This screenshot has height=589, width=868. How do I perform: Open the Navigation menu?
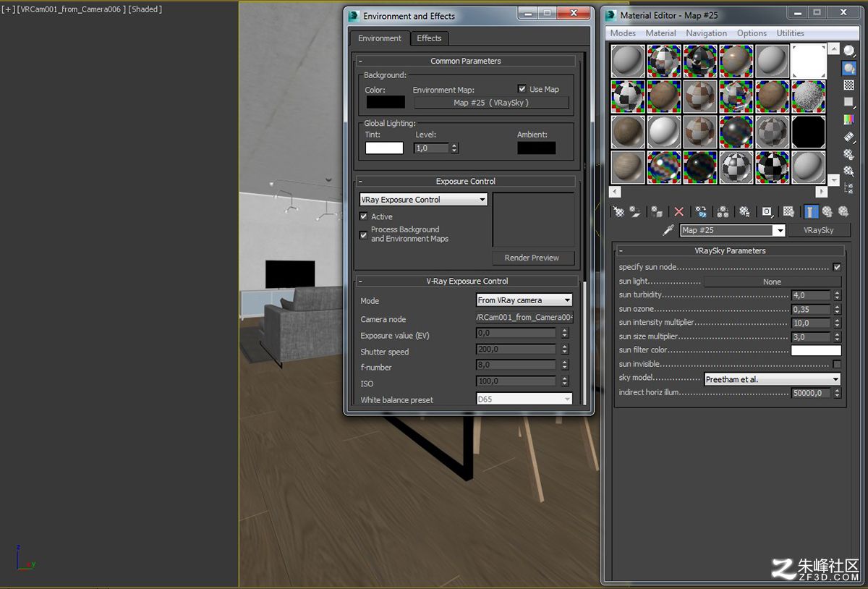pyautogui.click(x=706, y=33)
